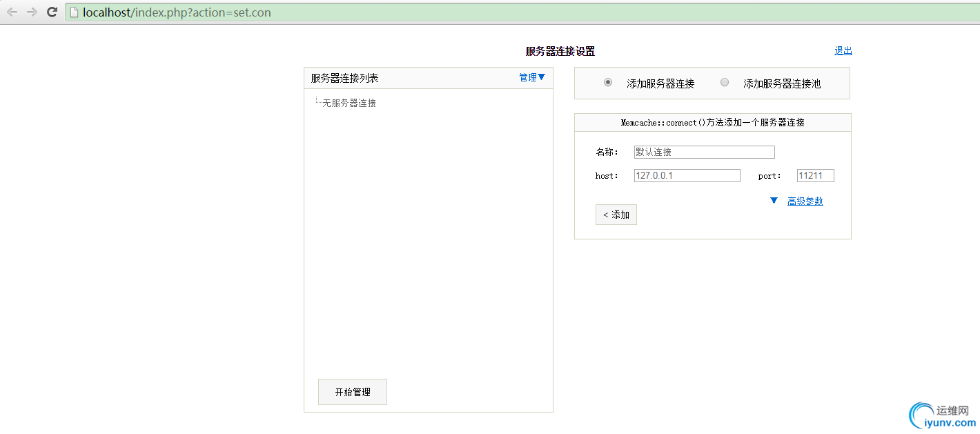The image size is (980, 434).
Task: Click the page icon in the address bar
Action: [x=73, y=12]
